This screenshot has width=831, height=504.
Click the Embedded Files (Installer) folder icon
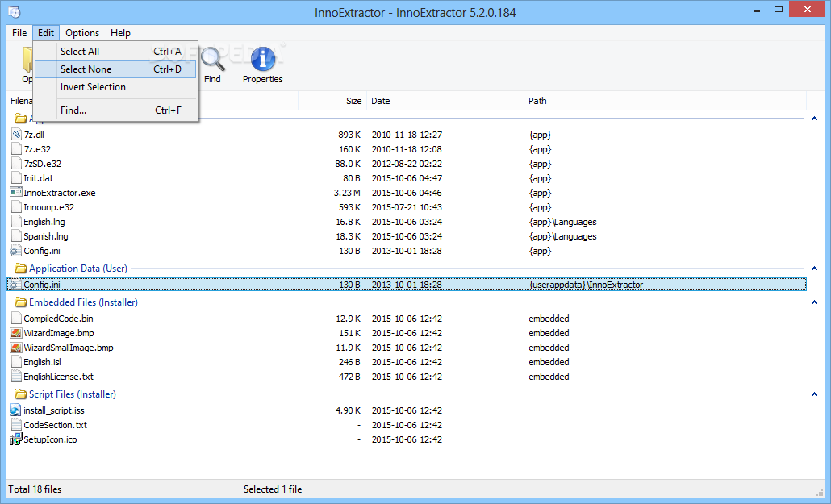(21, 302)
